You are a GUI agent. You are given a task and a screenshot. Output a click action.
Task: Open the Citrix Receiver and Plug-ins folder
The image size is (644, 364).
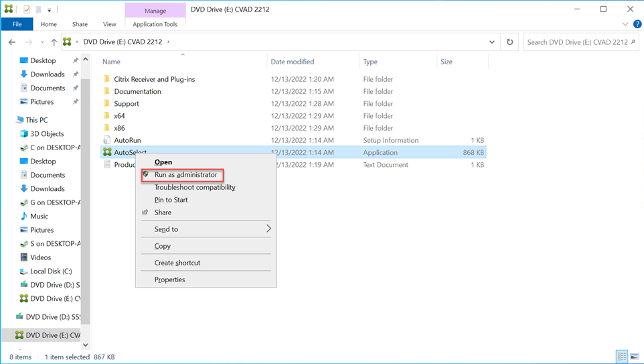point(154,79)
